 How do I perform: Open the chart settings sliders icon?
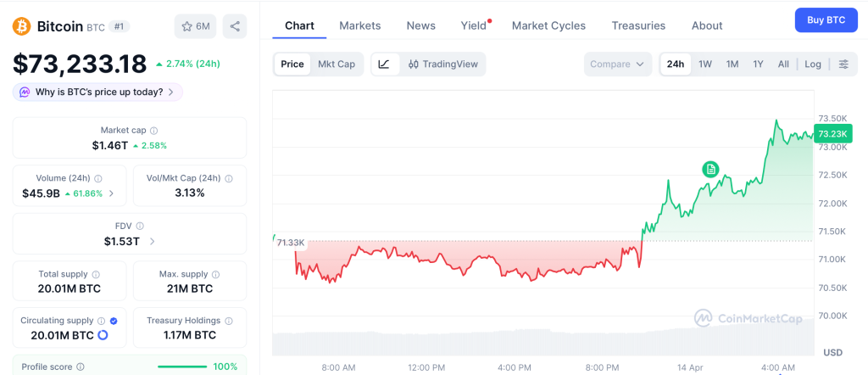pos(843,64)
